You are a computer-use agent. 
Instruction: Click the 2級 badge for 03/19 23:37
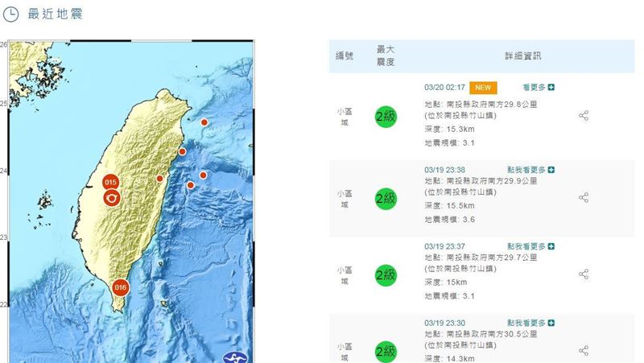(386, 275)
